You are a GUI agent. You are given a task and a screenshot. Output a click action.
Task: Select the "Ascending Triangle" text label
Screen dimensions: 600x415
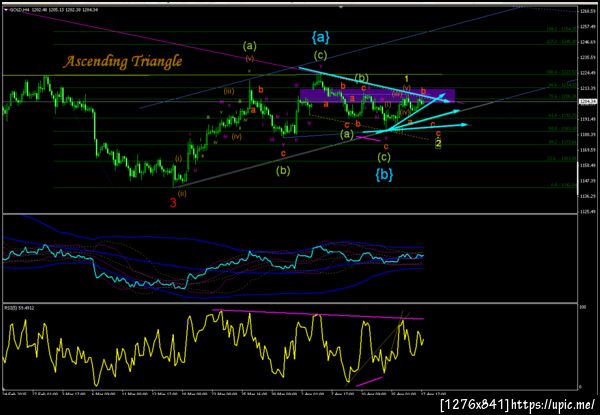point(122,61)
